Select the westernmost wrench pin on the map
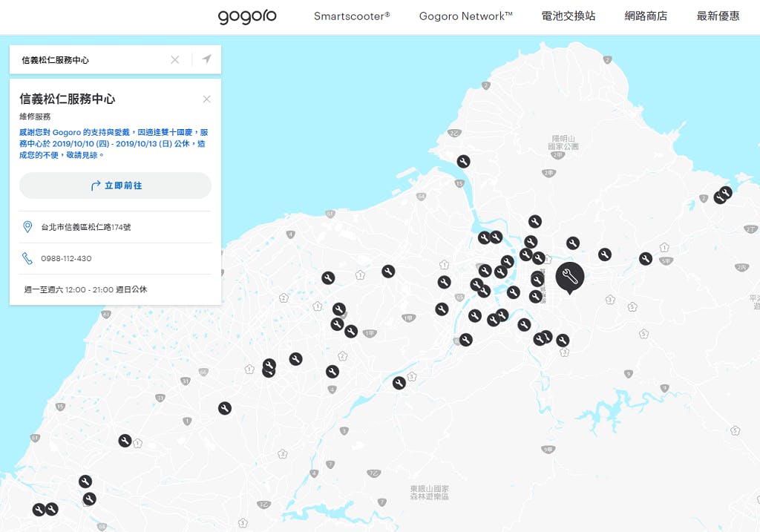Screen dimensions: 760x532 tap(39, 510)
